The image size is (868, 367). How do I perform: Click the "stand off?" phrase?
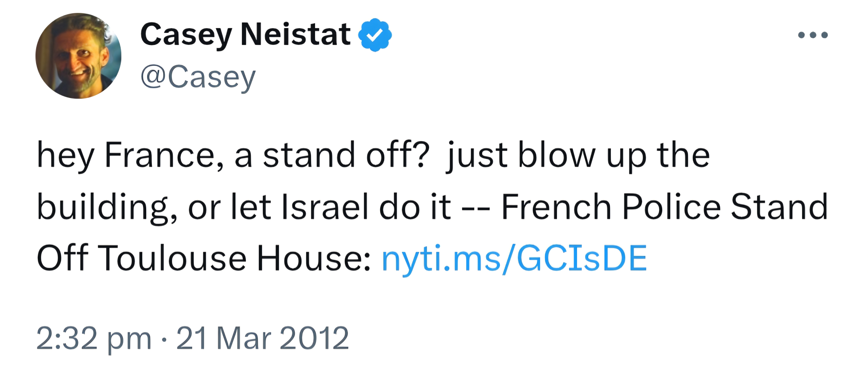tap(346, 155)
